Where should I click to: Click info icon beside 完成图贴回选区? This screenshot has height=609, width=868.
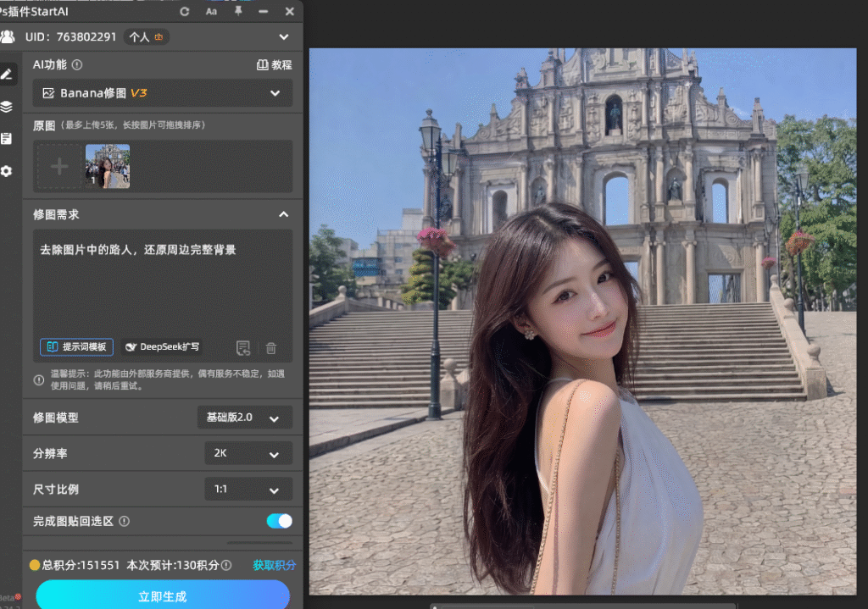click(x=125, y=521)
